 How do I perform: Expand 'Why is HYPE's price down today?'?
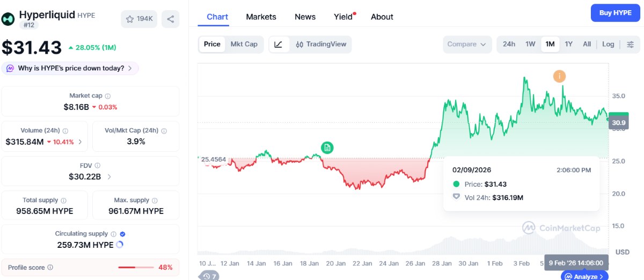pyautogui.click(x=70, y=68)
